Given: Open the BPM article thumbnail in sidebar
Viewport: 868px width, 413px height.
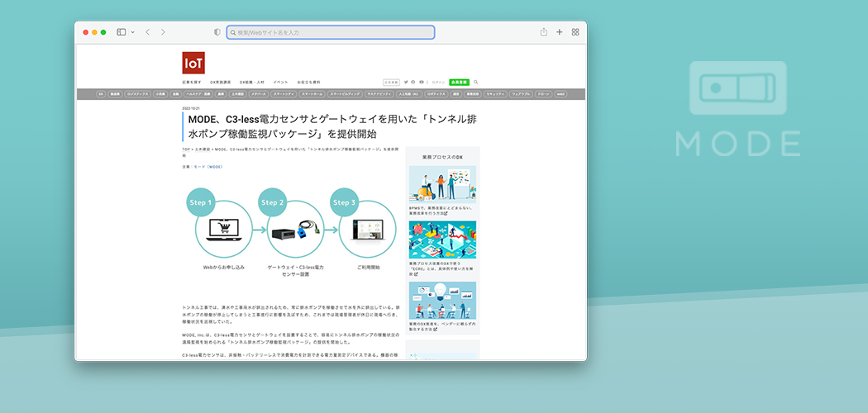Looking at the screenshot, I should point(442,185).
